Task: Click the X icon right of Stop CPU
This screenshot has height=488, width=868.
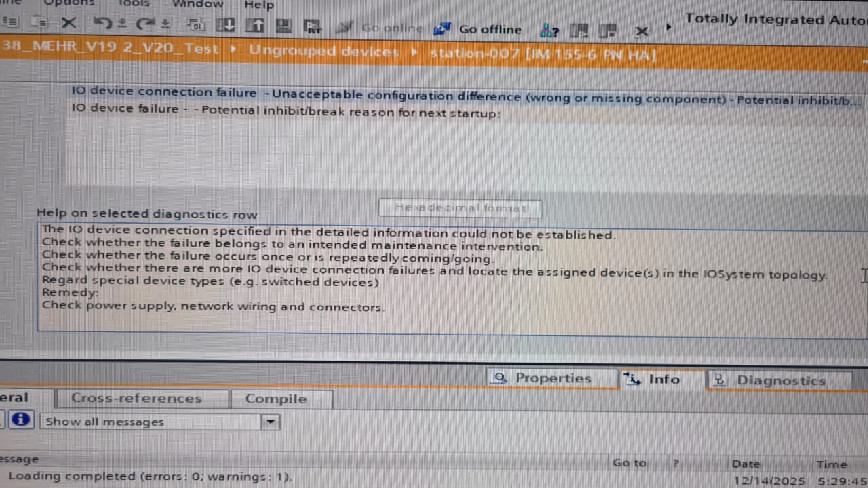Action: [x=642, y=30]
